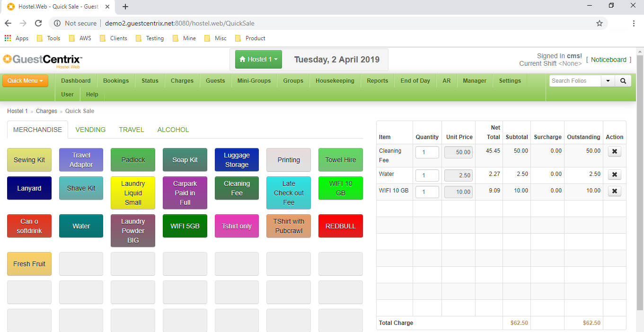This screenshot has width=644, height=332.
Task: Add a Padlock to the sale
Action: click(x=133, y=160)
